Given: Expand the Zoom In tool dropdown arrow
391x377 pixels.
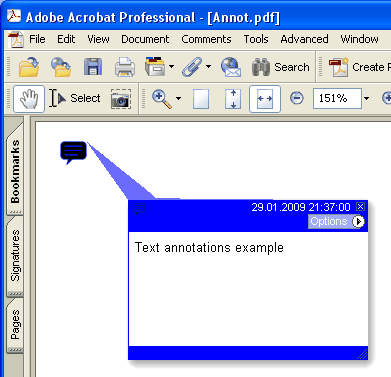Looking at the screenshot, I should pyautogui.click(x=178, y=98).
